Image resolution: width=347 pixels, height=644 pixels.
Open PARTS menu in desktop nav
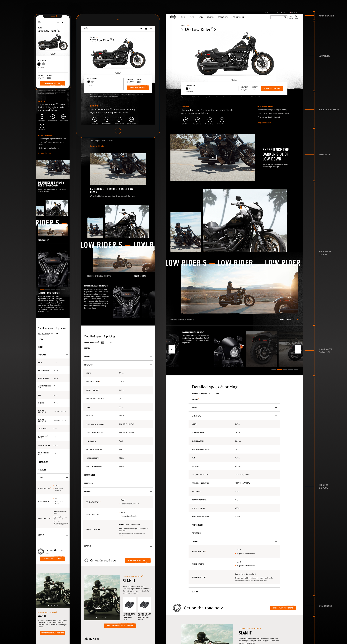point(192,17)
